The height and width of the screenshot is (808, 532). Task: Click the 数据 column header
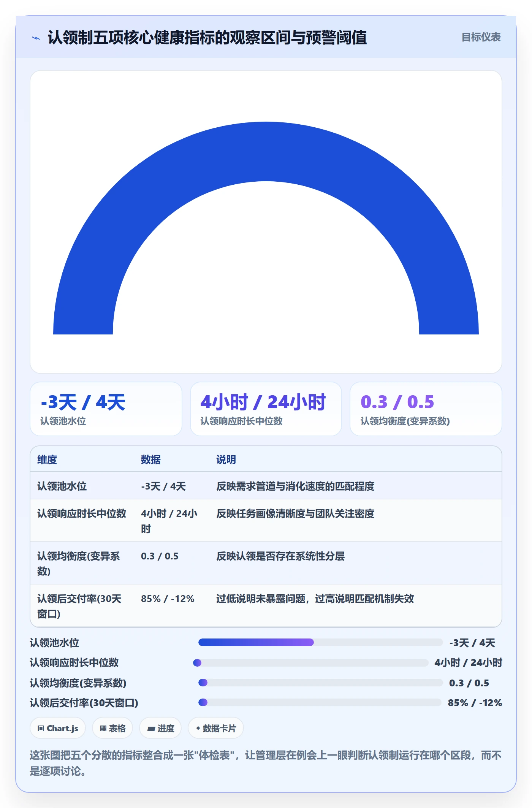151,459
